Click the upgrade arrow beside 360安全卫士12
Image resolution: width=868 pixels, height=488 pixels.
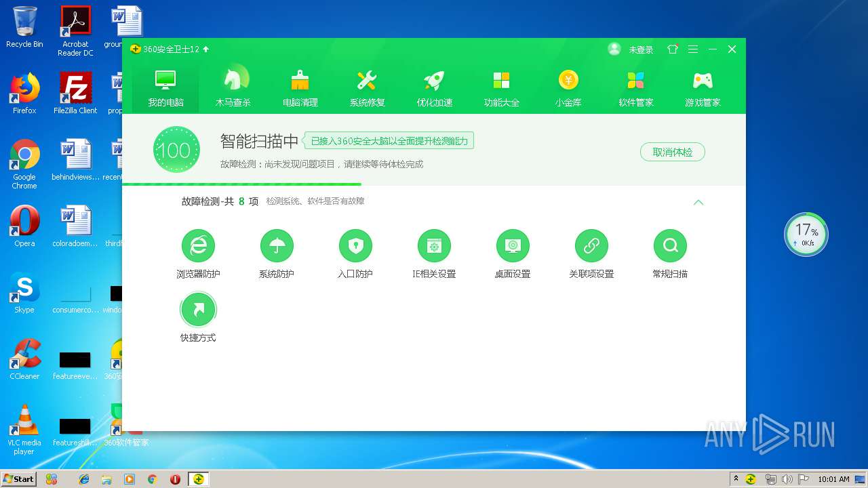[x=206, y=49]
